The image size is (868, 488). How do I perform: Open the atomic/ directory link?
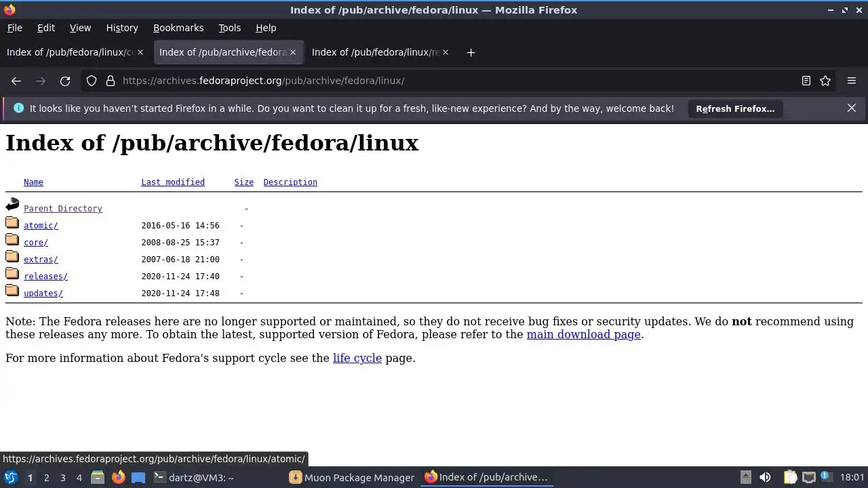coord(41,226)
